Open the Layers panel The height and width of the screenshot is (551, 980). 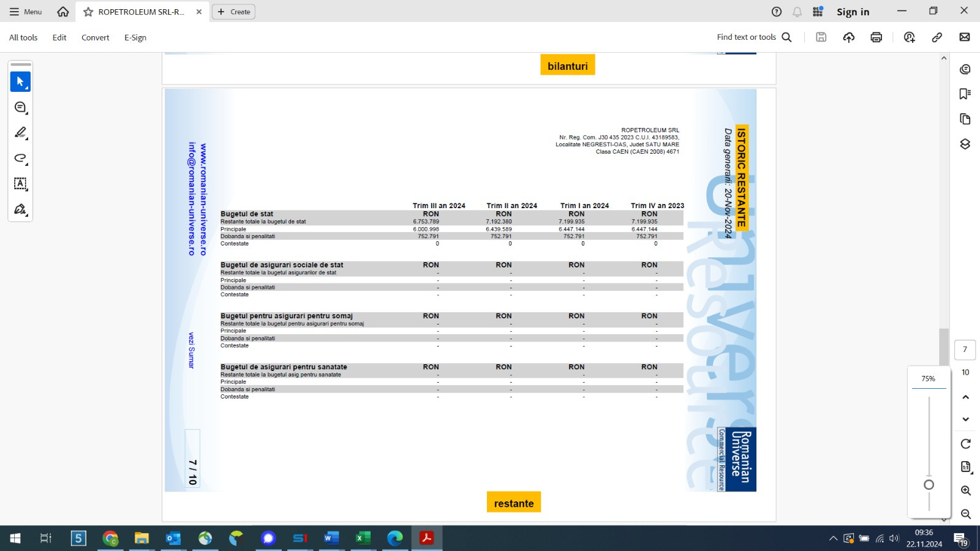965,144
